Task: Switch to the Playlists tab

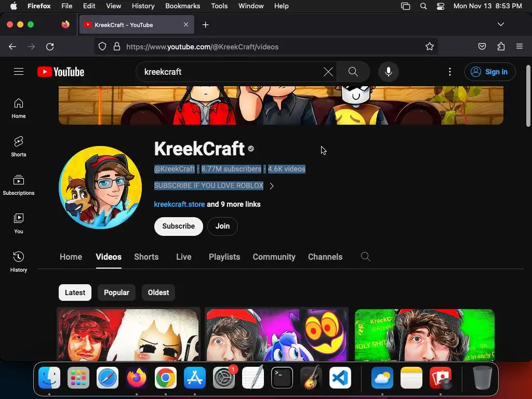Action: pyautogui.click(x=224, y=257)
